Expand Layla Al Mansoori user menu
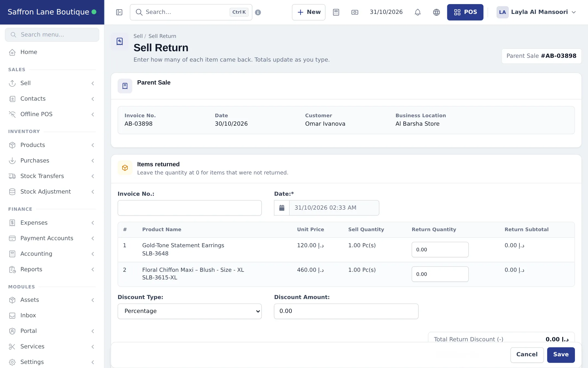This screenshot has width=588, height=368. 536,12
